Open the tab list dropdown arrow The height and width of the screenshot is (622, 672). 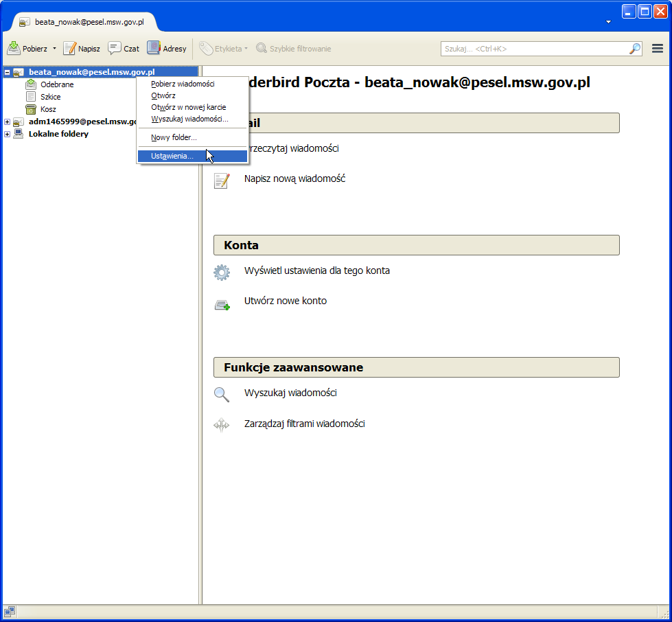tap(608, 22)
